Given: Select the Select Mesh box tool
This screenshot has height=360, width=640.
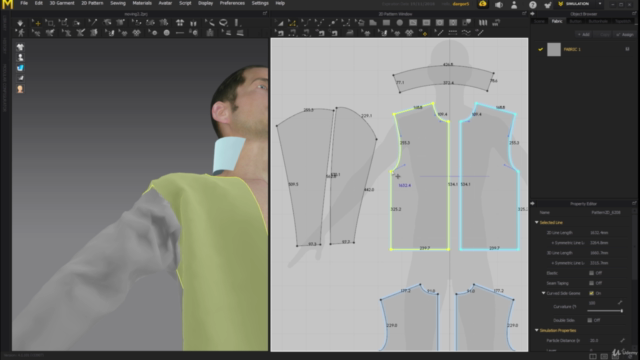Looking at the screenshot, I should [x=50, y=23].
